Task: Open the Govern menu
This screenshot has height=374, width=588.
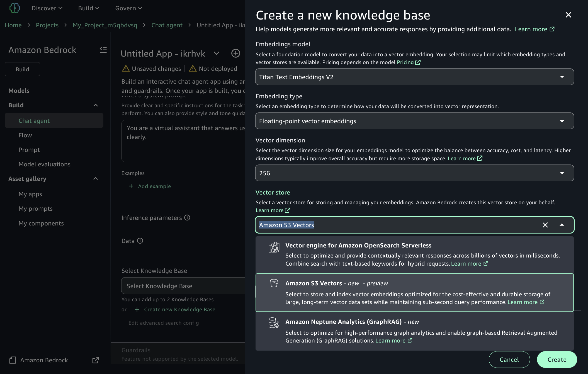Action: point(128,8)
